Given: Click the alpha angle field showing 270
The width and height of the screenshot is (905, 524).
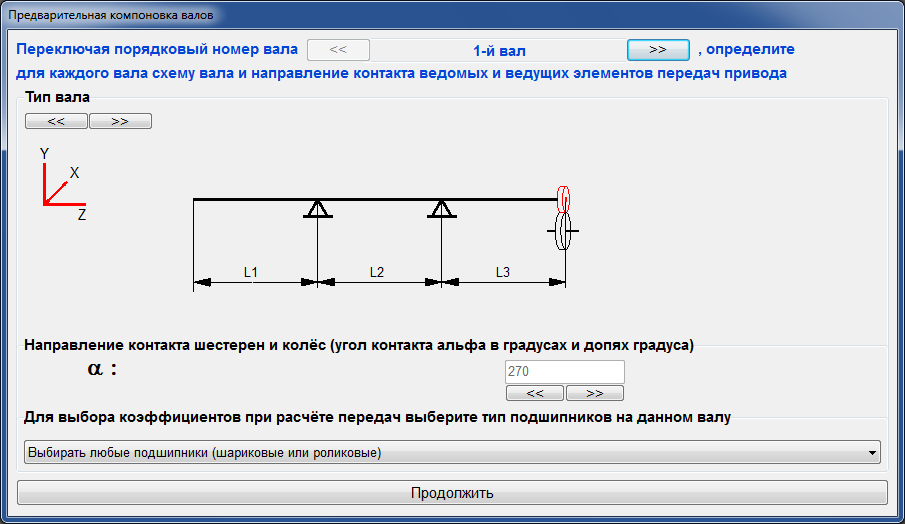Looking at the screenshot, I should [564, 372].
